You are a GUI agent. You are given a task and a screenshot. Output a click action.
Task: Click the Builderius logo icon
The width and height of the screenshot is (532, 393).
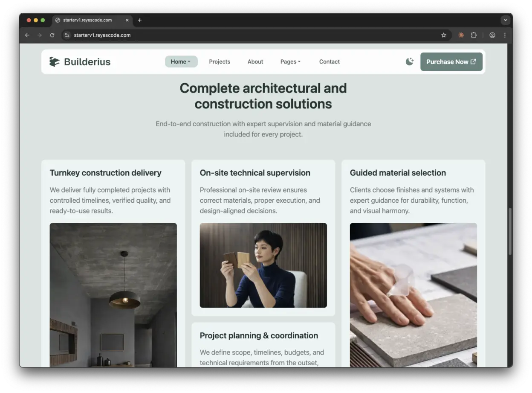click(x=54, y=62)
